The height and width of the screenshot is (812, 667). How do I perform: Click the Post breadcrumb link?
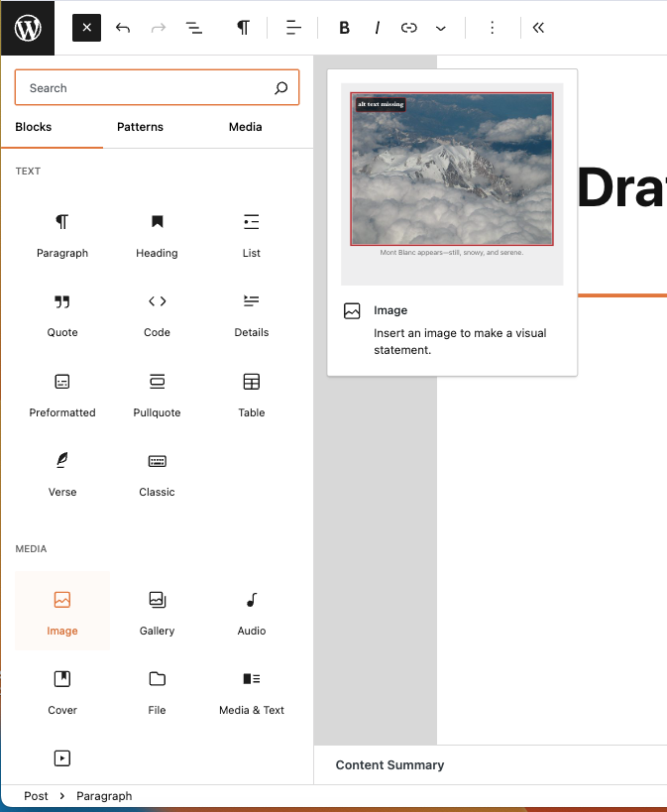click(x=36, y=796)
